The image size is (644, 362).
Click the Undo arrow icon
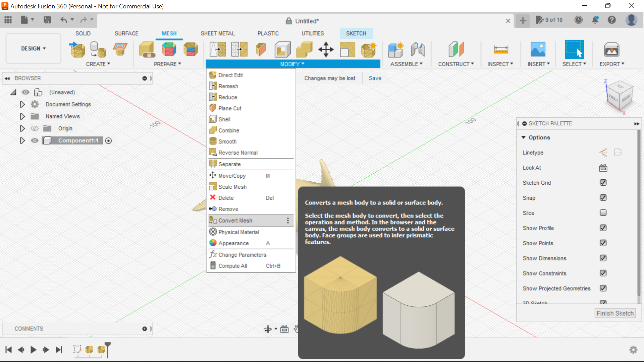64,20
